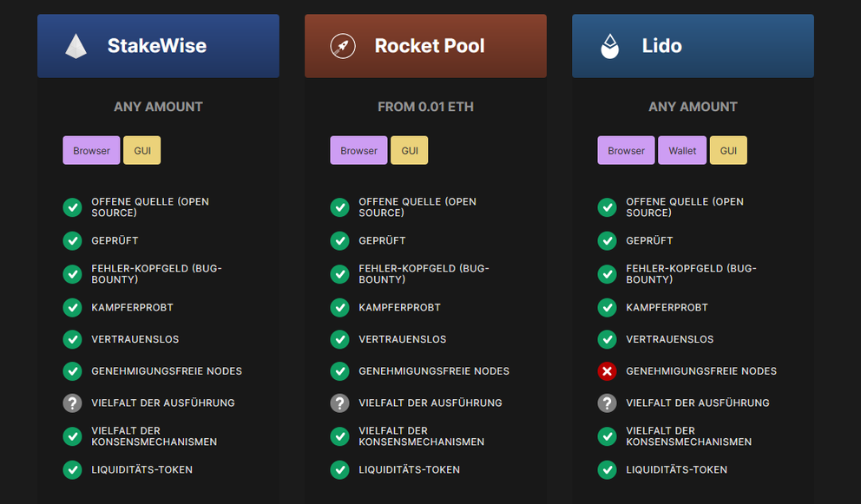Click the Rocket Pool rocket logo icon
The height and width of the screenshot is (504, 861).
coord(343,46)
